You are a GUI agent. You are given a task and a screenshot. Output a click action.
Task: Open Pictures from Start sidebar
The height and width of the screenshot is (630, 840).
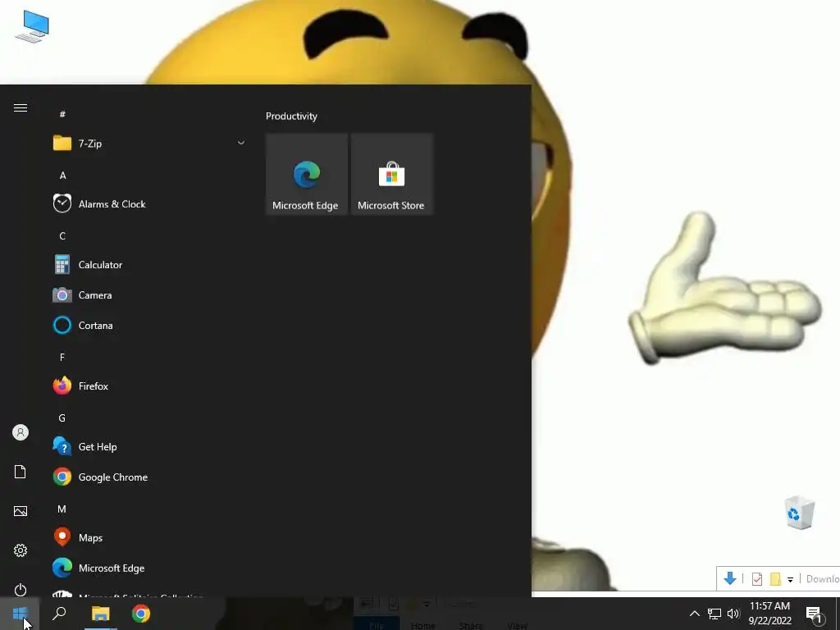click(x=21, y=511)
